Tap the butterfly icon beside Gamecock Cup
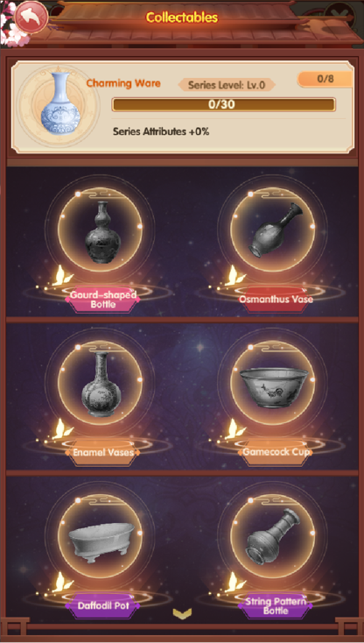Viewport: 364px width, 643px height. click(234, 428)
